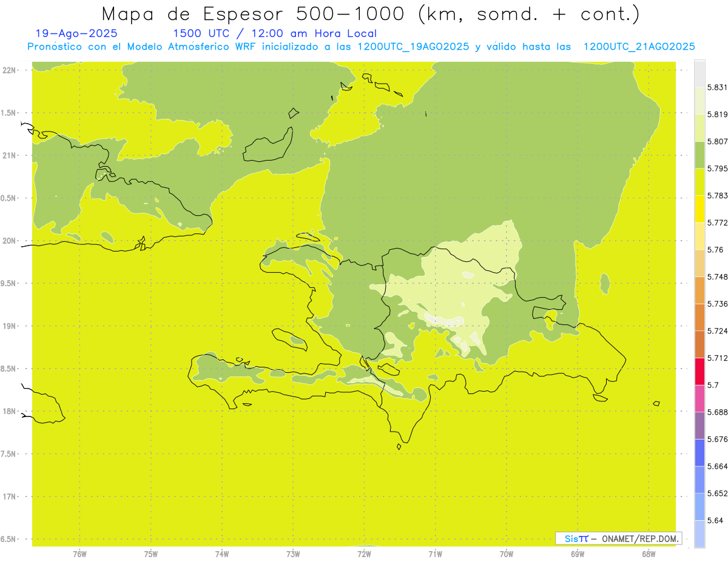Pick the pink swatch between 5.688 and 5.7

pyautogui.click(x=699, y=399)
